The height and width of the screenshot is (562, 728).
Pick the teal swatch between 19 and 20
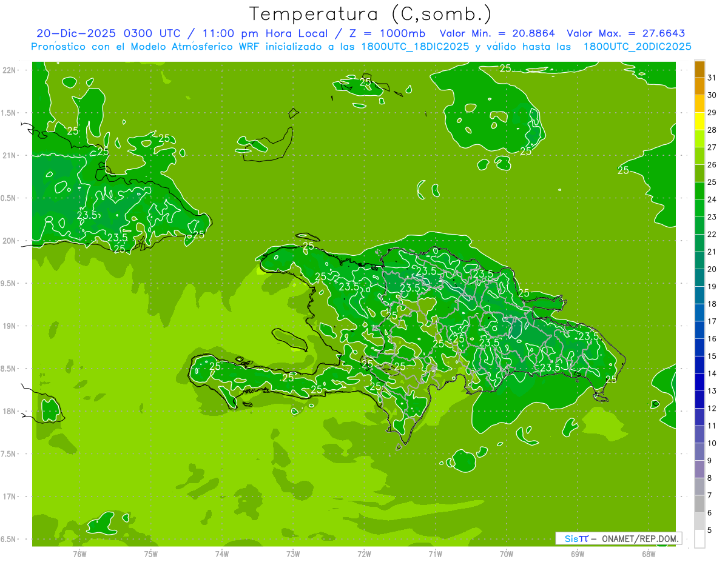699,278
